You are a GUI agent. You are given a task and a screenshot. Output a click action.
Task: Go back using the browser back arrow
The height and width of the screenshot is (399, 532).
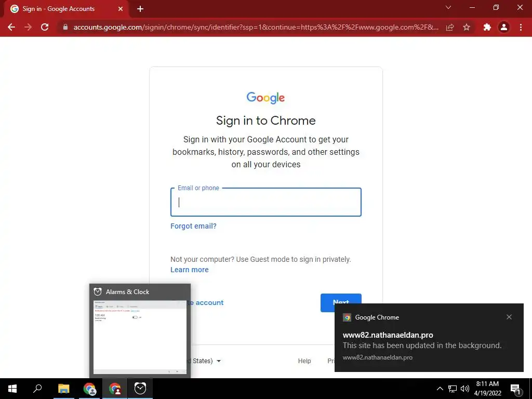[x=11, y=27]
